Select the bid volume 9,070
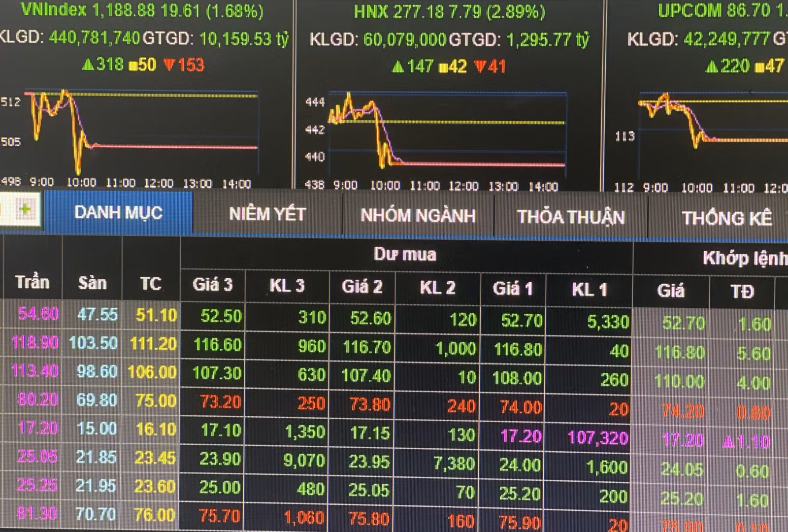The height and width of the screenshot is (532, 788). tap(304, 461)
